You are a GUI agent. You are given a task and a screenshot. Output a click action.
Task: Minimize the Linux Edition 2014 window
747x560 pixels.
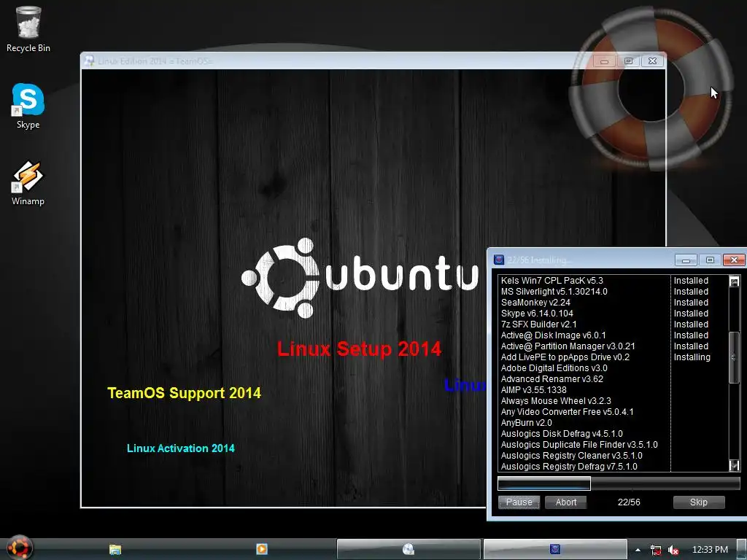tap(604, 61)
